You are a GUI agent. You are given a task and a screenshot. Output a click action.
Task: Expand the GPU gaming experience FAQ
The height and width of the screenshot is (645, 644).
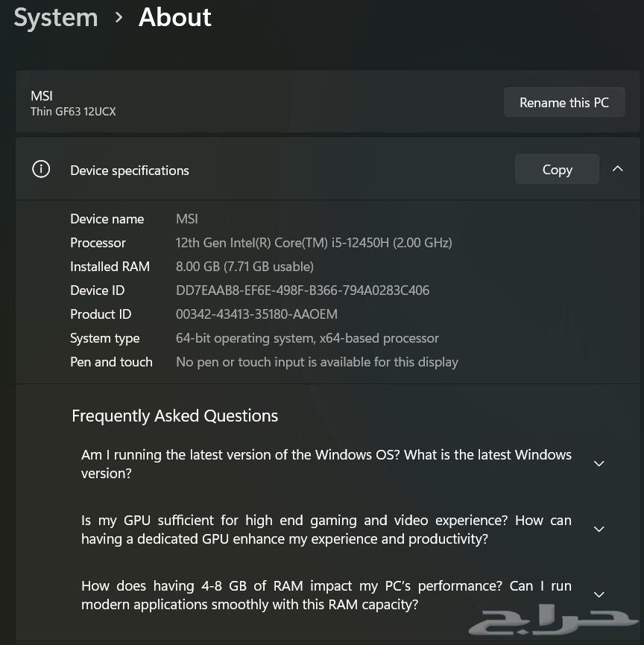click(599, 529)
